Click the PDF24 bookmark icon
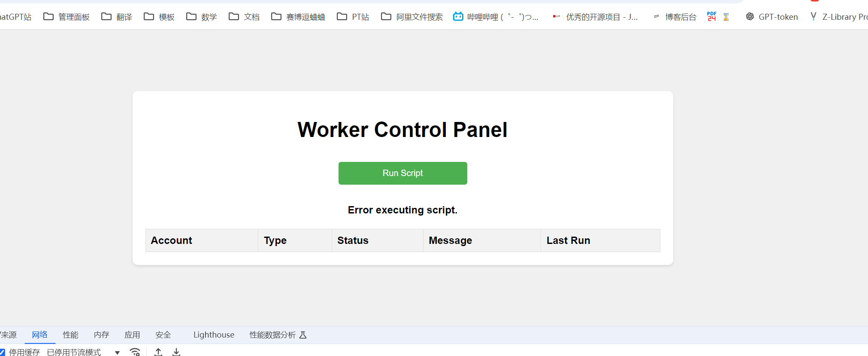Screen dimensions: 868x356 click(712, 17)
